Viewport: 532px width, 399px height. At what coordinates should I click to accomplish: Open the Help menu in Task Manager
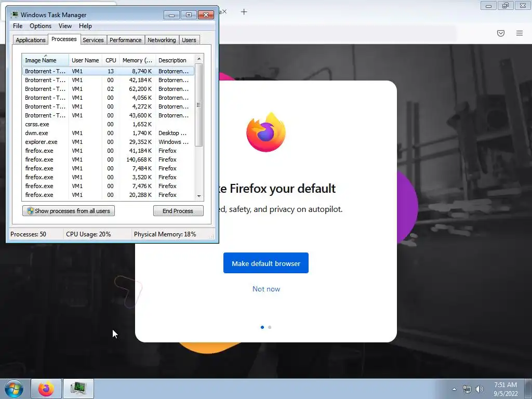pos(85,26)
